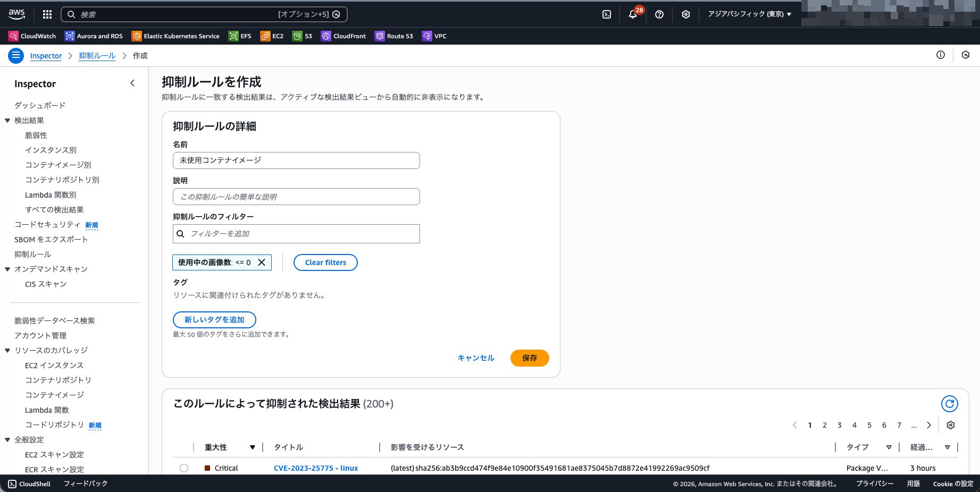The image size is (980, 492).
Task: Open the アジアパシフィック (東京) region dropdown
Action: [x=749, y=14]
